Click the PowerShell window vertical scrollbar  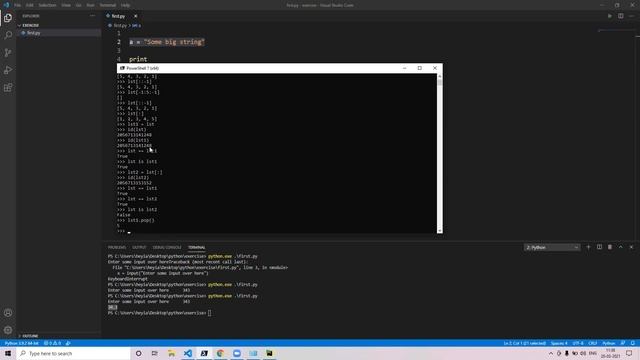coord(440,153)
